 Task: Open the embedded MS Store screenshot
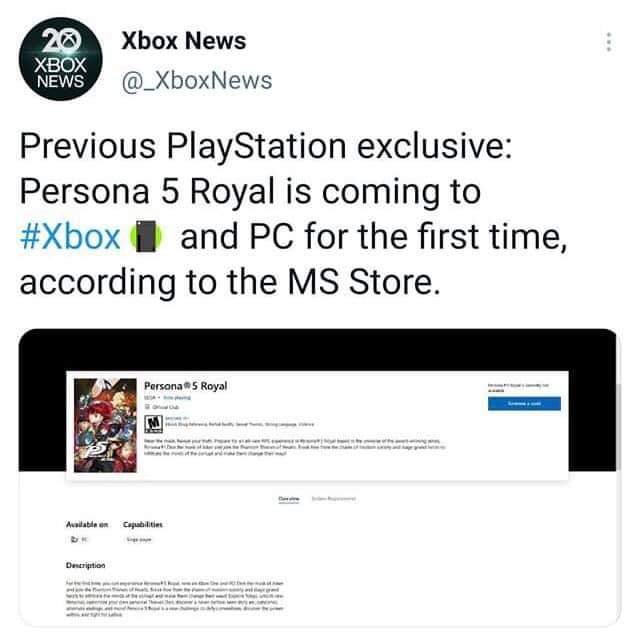pyautogui.click(x=320, y=477)
